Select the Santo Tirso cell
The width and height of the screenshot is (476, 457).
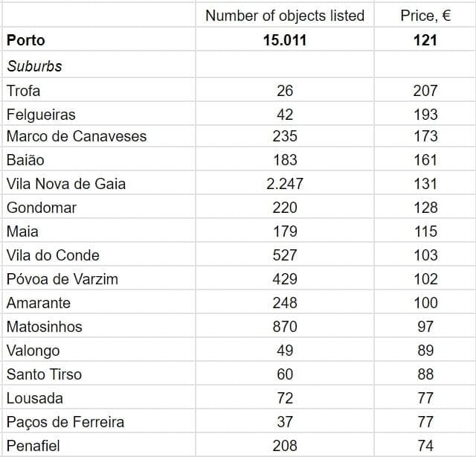44,374
